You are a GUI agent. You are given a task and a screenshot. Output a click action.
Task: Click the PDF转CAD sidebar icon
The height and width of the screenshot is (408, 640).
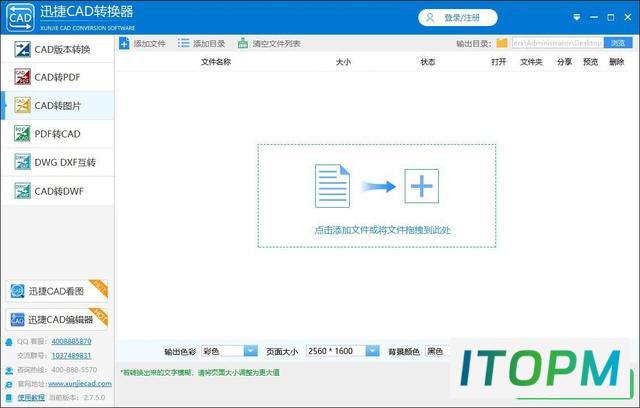(22, 133)
